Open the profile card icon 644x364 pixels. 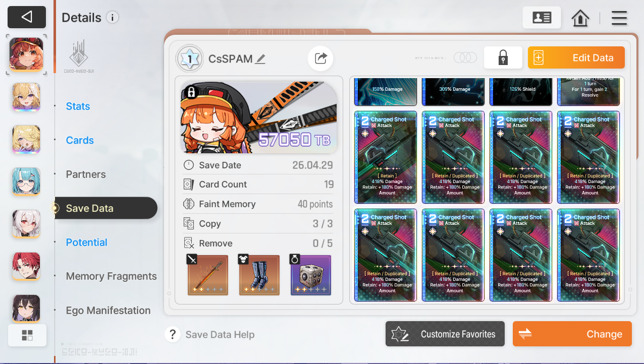coord(542,18)
